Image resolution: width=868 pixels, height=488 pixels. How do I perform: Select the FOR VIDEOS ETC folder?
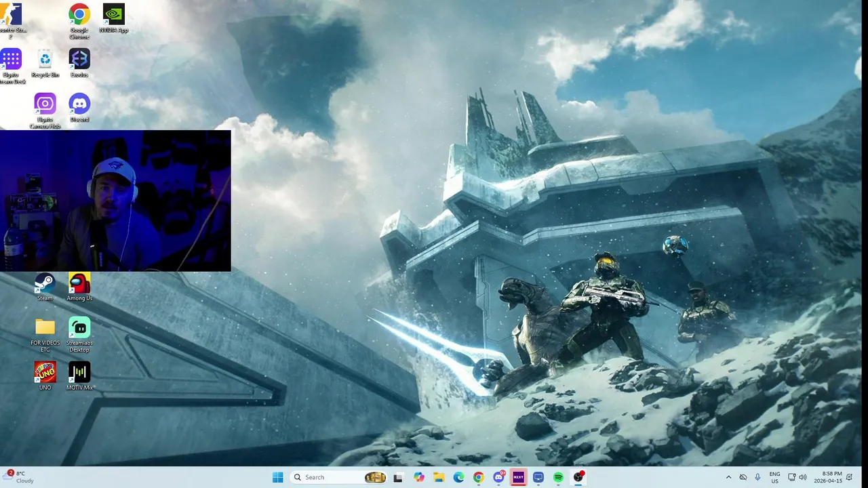tap(45, 335)
